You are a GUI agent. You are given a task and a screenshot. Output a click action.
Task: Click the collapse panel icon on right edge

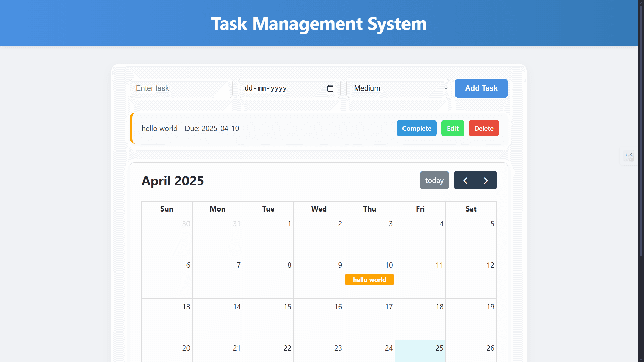(629, 156)
